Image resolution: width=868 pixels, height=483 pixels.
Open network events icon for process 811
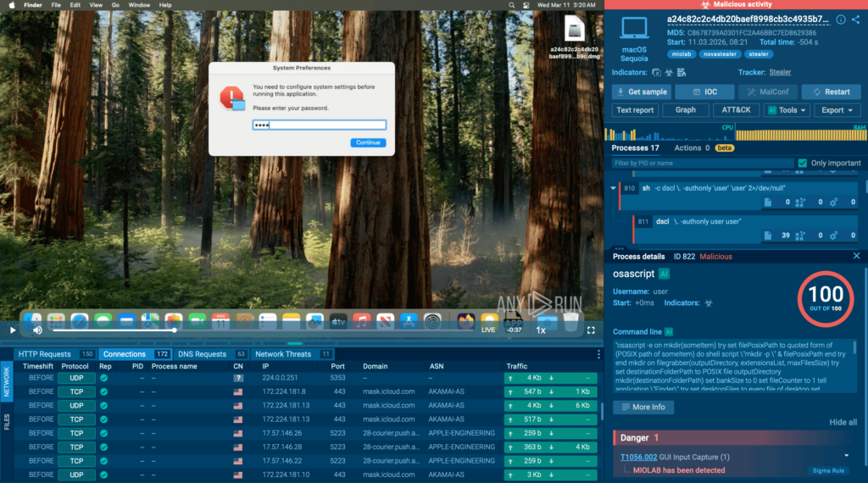point(800,236)
